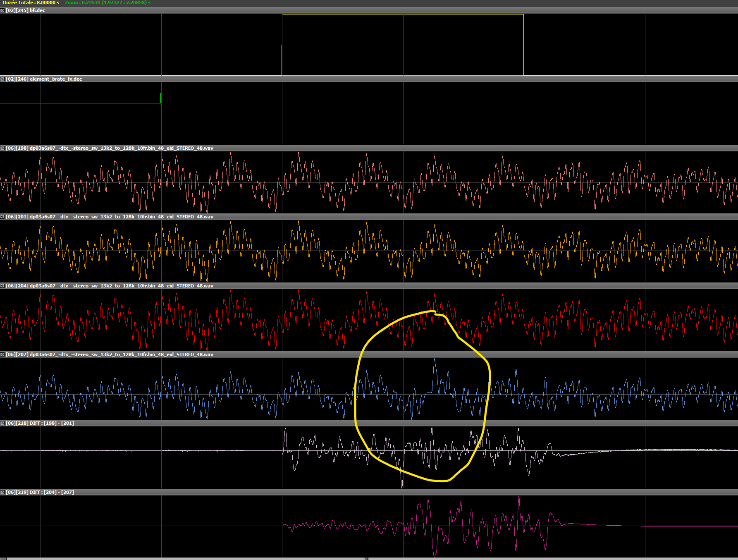This screenshot has width=738, height=560.
Task: Click the Durée Totale duration readout
Action: point(31,2)
